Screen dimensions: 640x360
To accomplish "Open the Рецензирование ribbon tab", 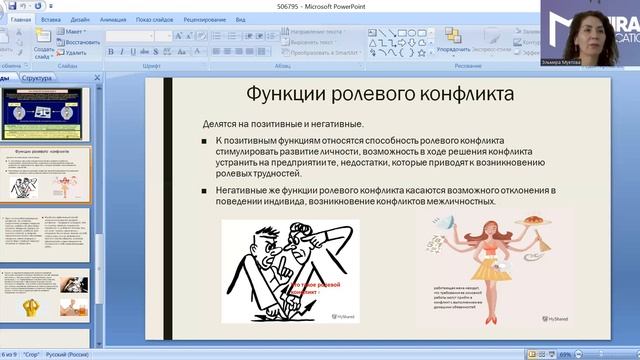I will pos(204,20).
